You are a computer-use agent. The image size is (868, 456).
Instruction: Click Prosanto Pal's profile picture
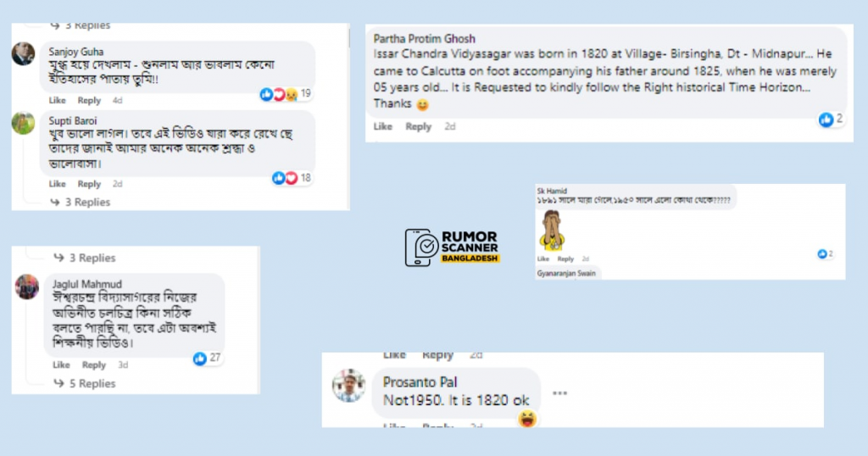pyautogui.click(x=348, y=385)
